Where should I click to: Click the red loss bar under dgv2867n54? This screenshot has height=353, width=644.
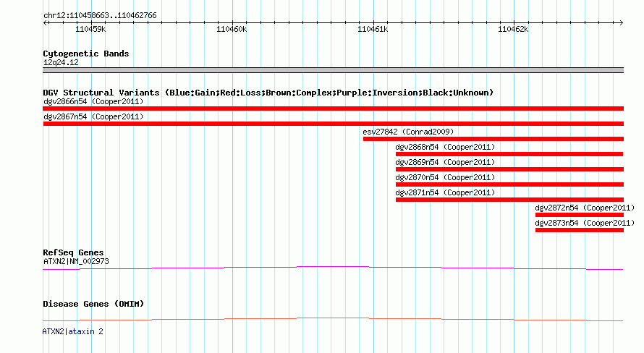(333, 124)
